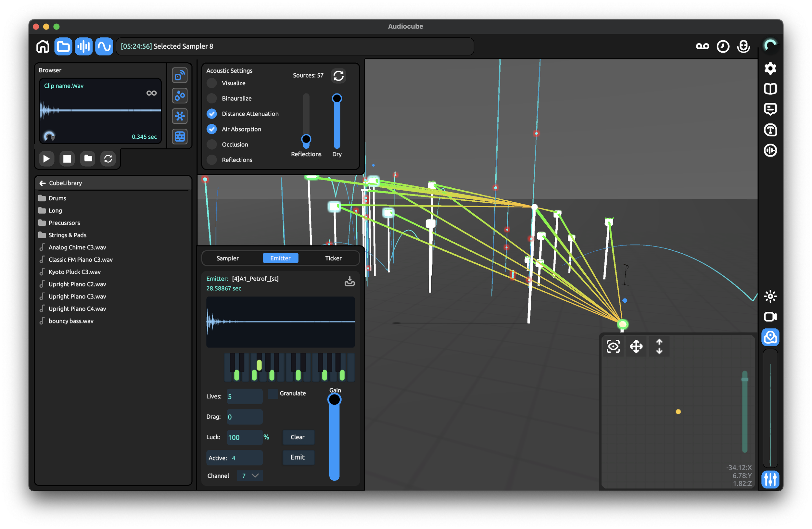Open the settings gear in right sidebar

pyautogui.click(x=770, y=68)
